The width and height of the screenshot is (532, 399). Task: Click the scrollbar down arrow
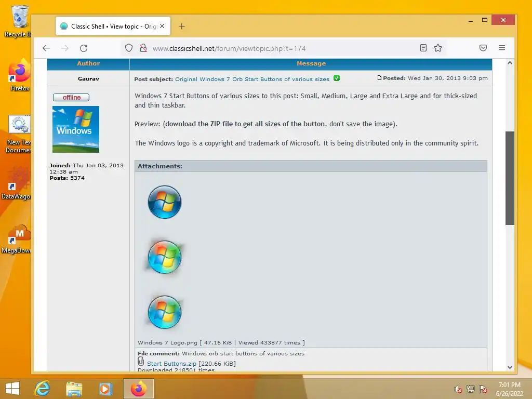click(x=510, y=367)
